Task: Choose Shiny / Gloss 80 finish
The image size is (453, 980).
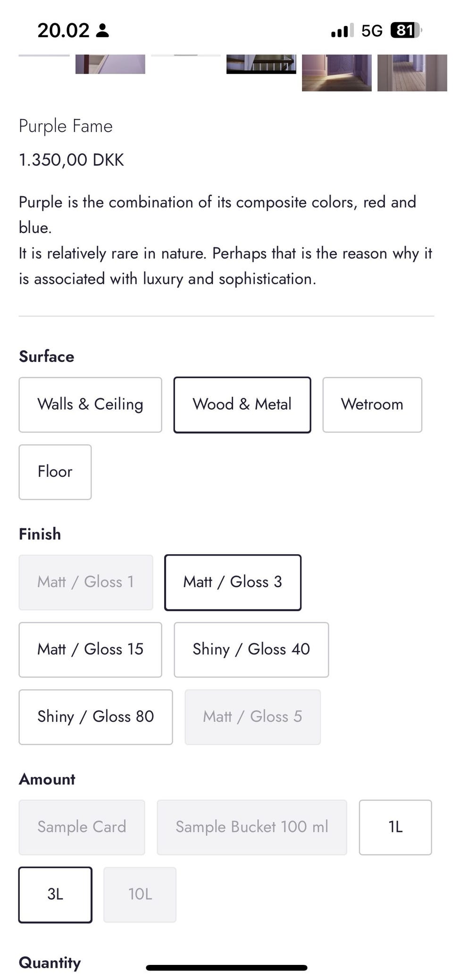Action: tap(95, 717)
